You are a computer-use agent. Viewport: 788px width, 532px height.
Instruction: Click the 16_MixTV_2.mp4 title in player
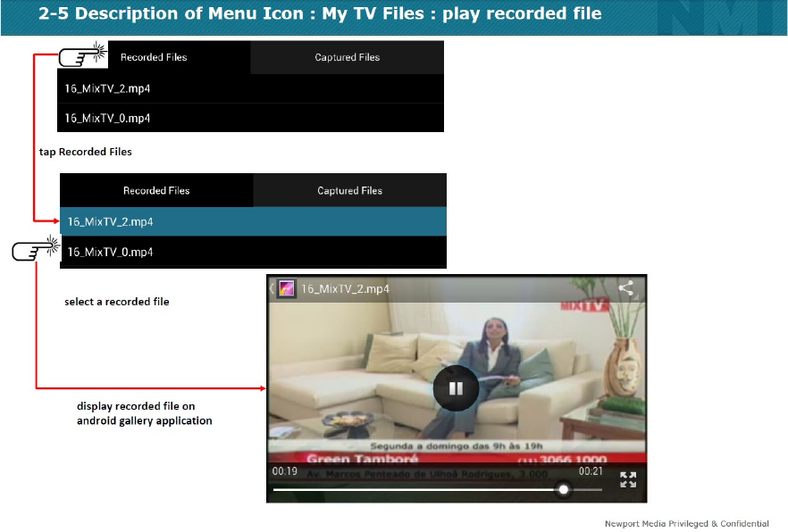pos(345,289)
